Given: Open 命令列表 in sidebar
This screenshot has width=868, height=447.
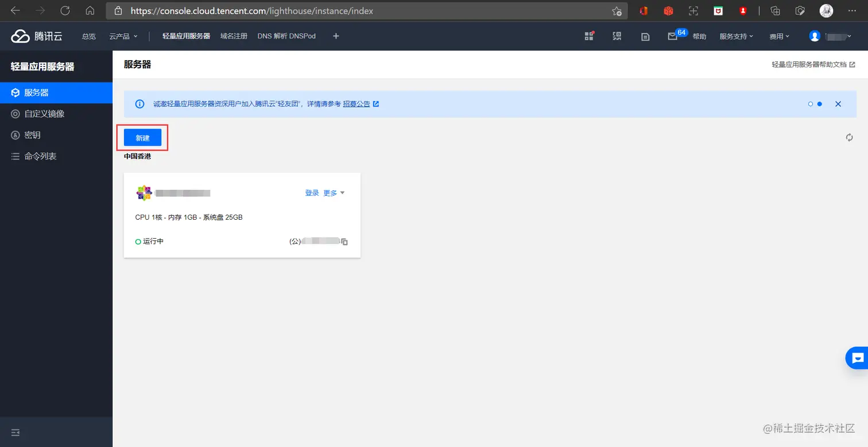Looking at the screenshot, I should click(x=56, y=156).
